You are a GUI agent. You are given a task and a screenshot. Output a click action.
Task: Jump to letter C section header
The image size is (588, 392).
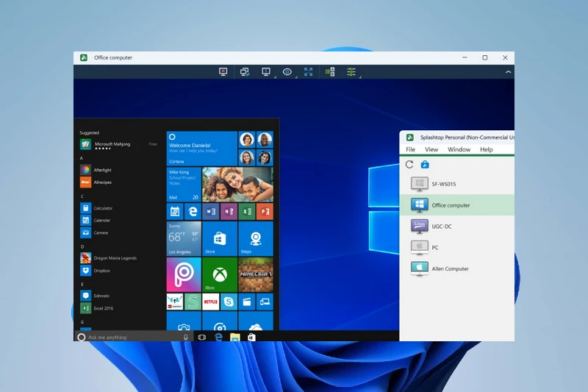tap(82, 196)
